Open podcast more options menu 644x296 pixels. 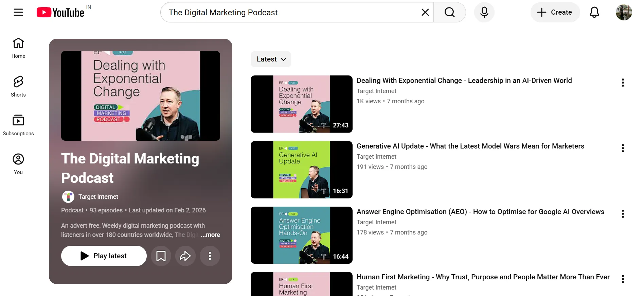(210, 256)
